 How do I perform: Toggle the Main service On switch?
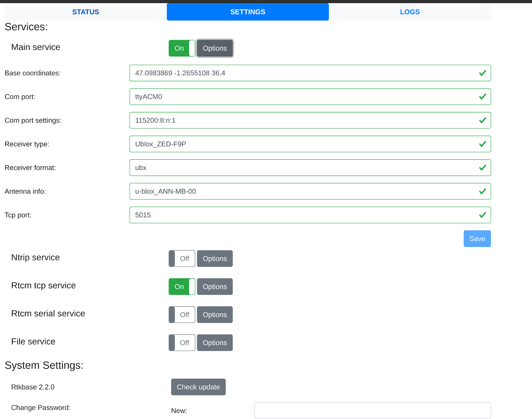[182, 48]
